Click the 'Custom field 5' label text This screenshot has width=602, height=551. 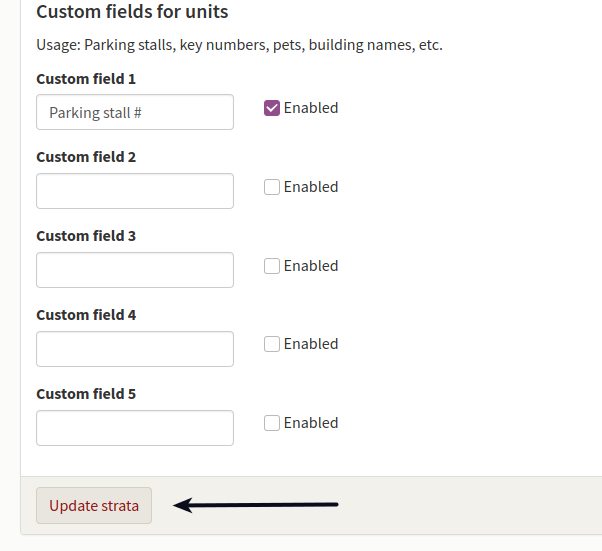(86, 394)
